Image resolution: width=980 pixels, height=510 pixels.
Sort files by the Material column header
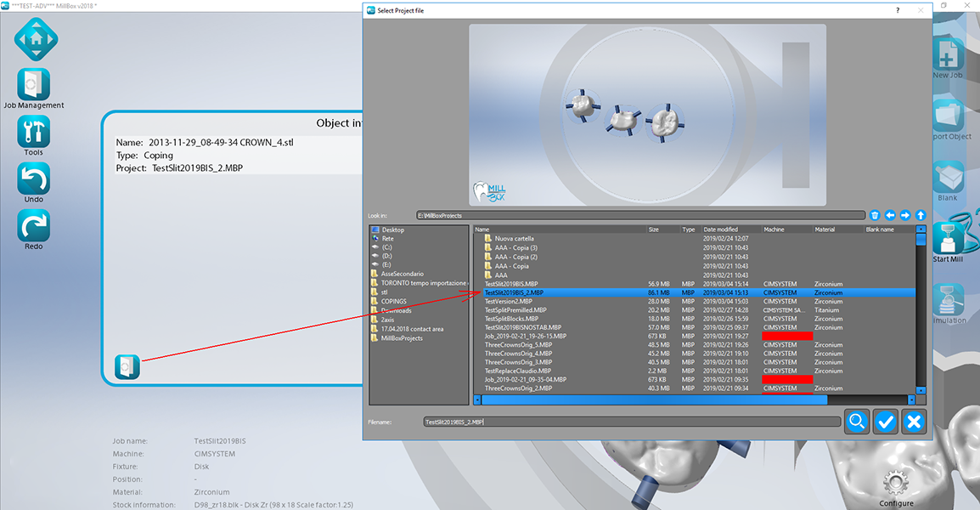[x=838, y=229]
